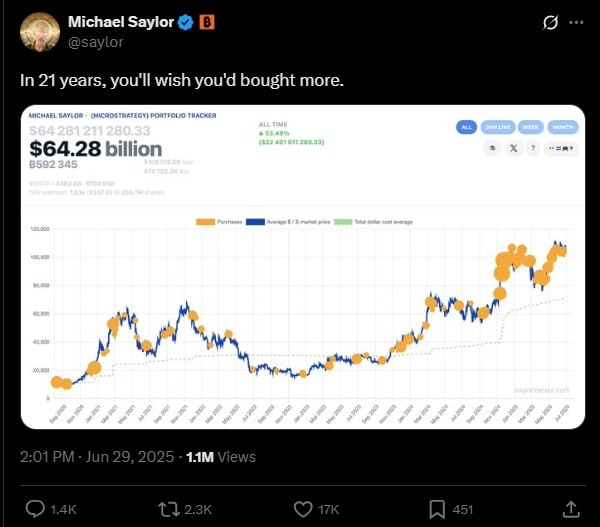Click Michael Saylor's profile avatar
This screenshot has height=527, width=600.
(x=39, y=32)
